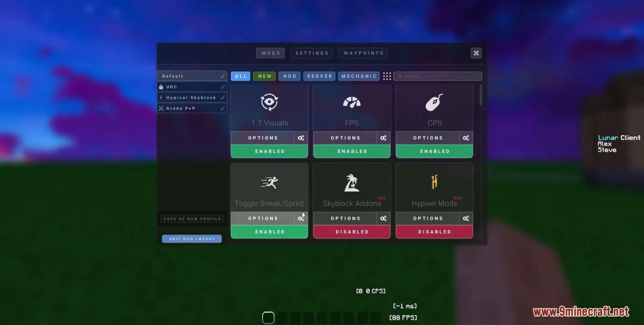Edit the UHC profile with its pencil icon
This screenshot has height=325, width=644.
point(223,87)
